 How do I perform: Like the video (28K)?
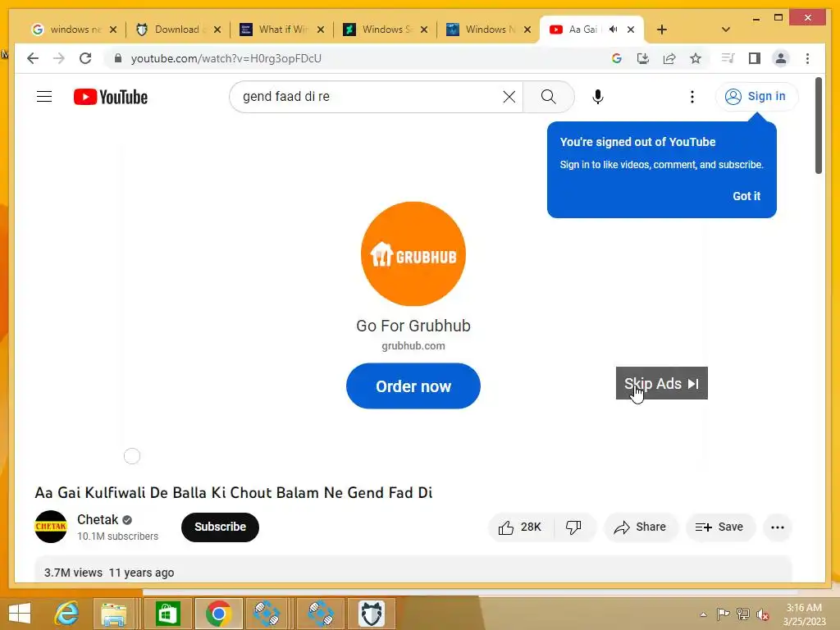pos(521,527)
